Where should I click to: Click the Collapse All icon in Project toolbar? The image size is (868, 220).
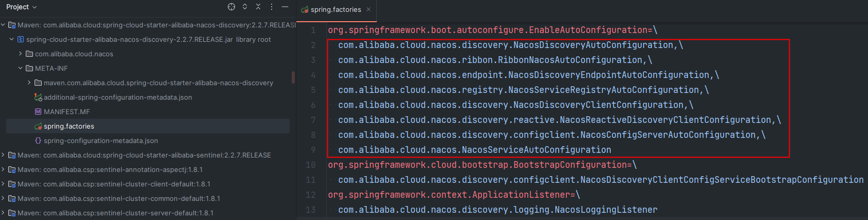click(258, 7)
